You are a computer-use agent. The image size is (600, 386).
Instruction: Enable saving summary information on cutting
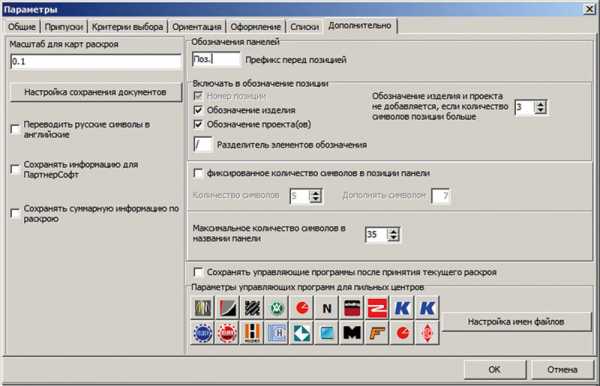click(15, 213)
